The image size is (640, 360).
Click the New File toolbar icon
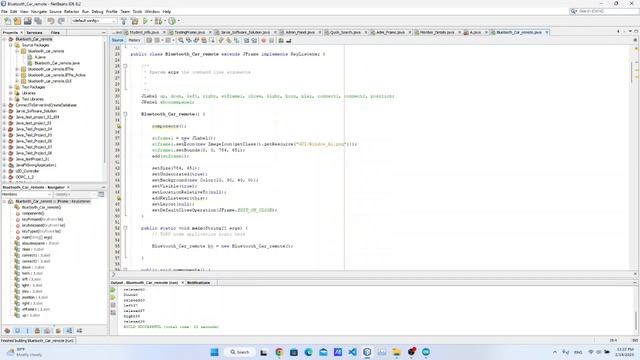(x=7, y=21)
